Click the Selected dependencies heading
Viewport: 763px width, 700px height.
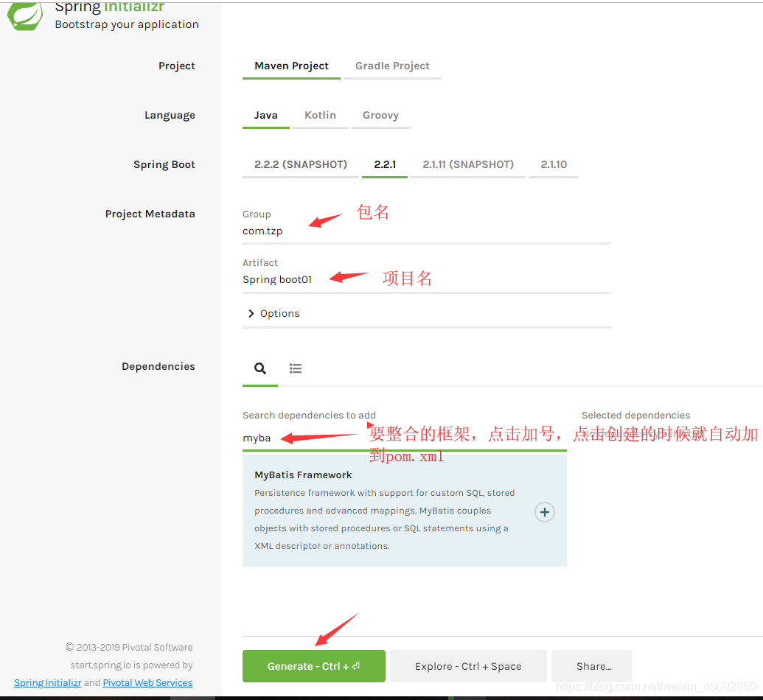(636, 415)
